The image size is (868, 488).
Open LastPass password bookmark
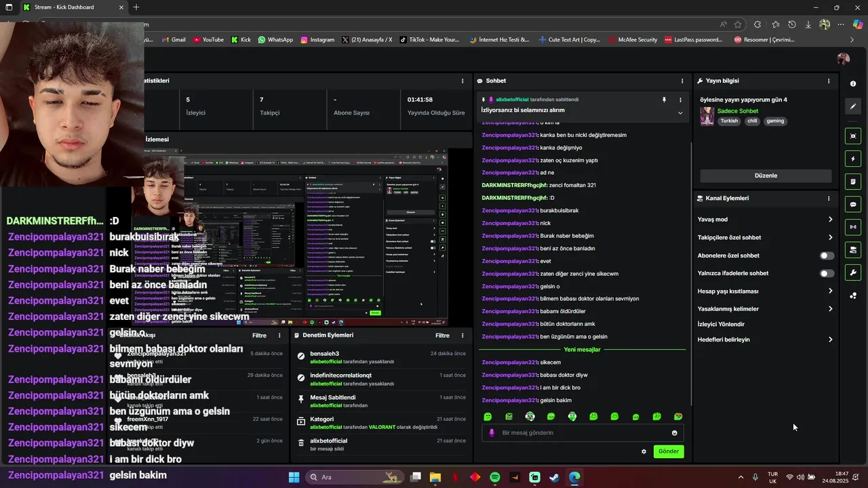pos(693,40)
